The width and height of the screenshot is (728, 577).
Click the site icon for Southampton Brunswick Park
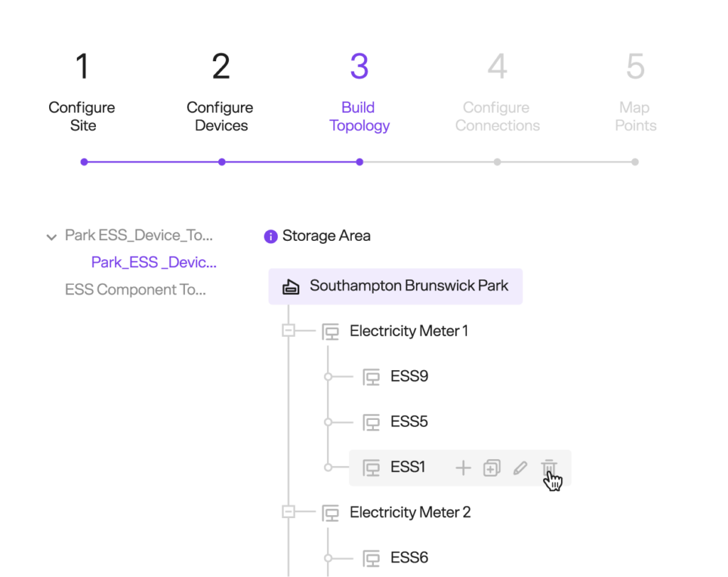[x=290, y=286]
